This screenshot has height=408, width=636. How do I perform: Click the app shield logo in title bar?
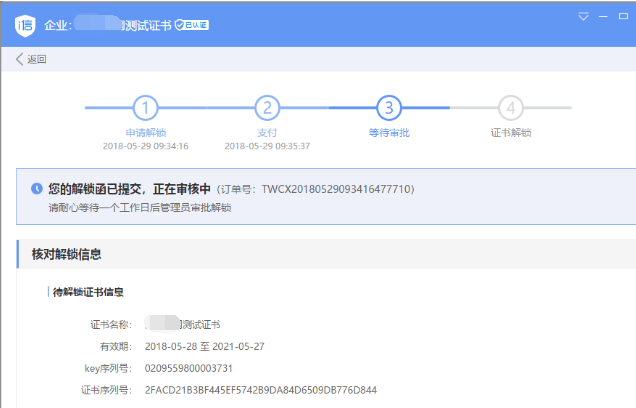click(x=25, y=24)
